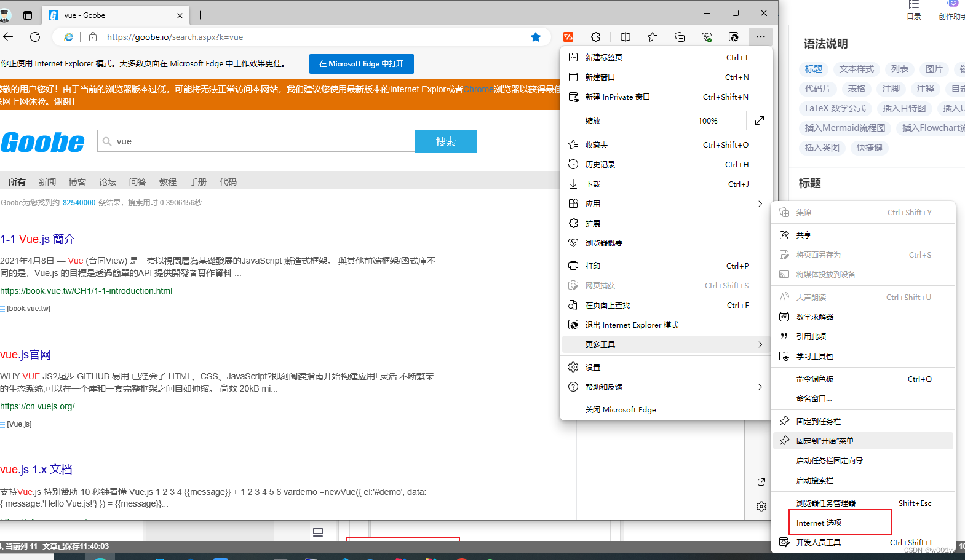Enter full screen from zoom row
965x560 pixels.
tap(760, 120)
